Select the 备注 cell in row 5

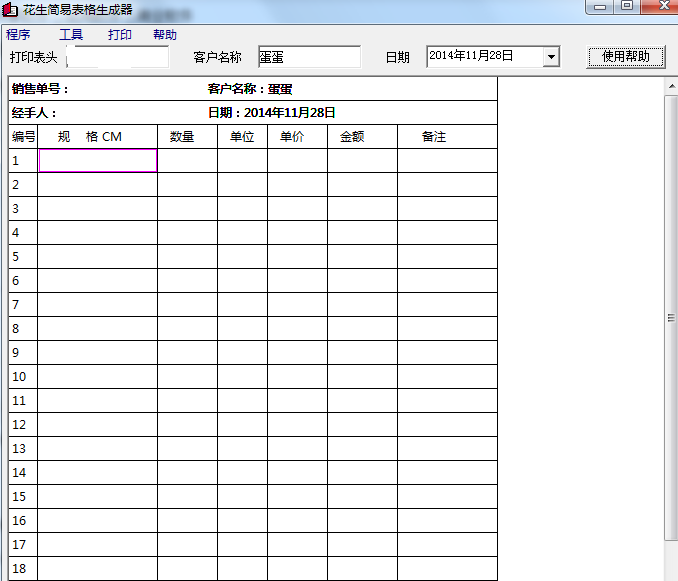447,256
